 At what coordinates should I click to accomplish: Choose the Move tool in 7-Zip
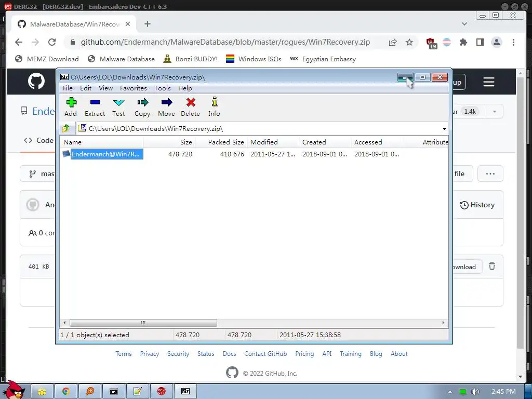(x=166, y=107)
